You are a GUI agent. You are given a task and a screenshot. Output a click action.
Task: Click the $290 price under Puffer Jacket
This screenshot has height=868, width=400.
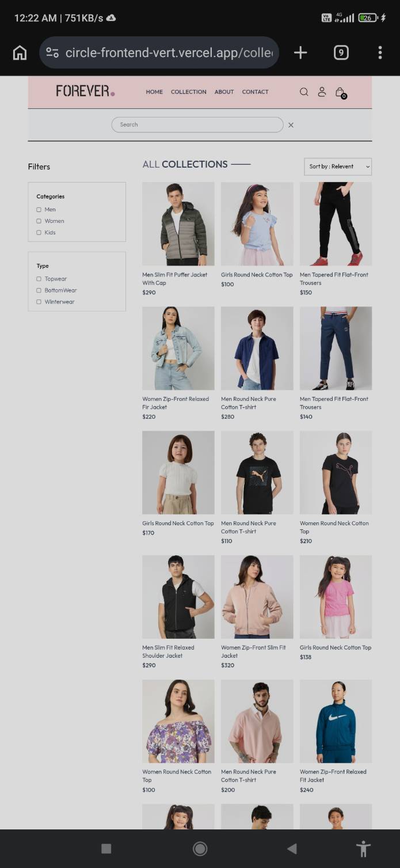[149, 293]
